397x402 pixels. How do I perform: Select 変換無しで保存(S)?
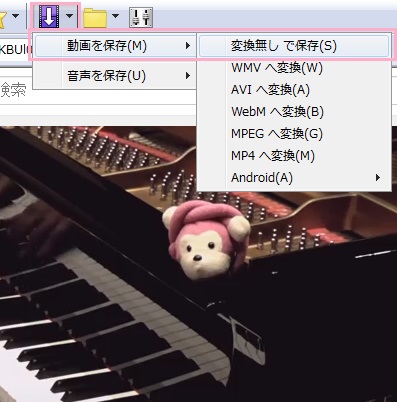(x=294, y=46)
